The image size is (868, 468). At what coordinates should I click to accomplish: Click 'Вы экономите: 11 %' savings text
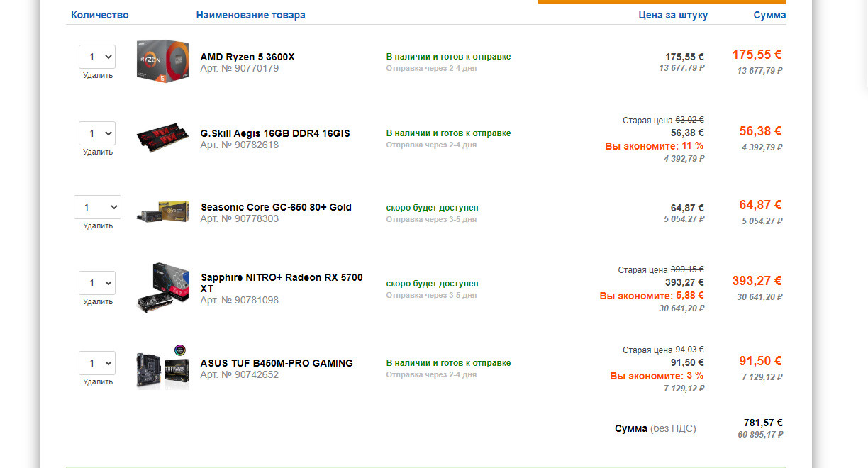(654, 146)
